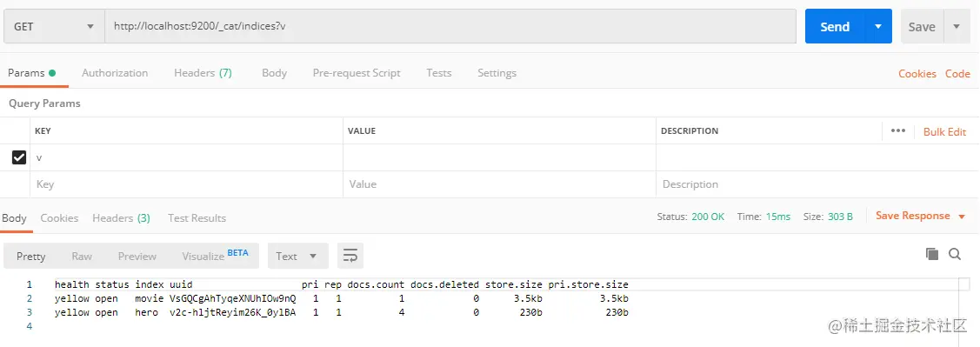Click the 'pri.store.size' header in response
The image size is (980, 347).
588,284
